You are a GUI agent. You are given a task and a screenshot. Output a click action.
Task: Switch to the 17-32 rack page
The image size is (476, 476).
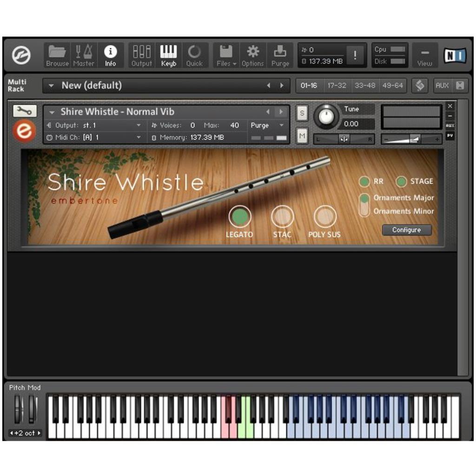click(337, 86)
